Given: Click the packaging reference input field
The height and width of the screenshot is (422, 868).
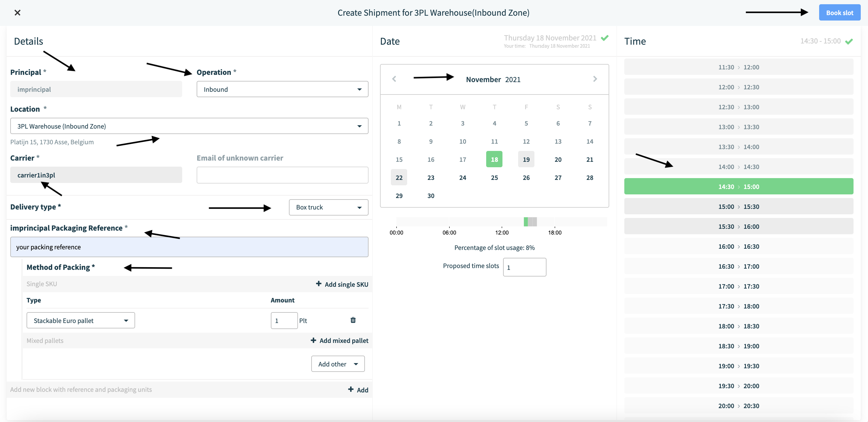Looking at the screenshot, I should point(189,247).
